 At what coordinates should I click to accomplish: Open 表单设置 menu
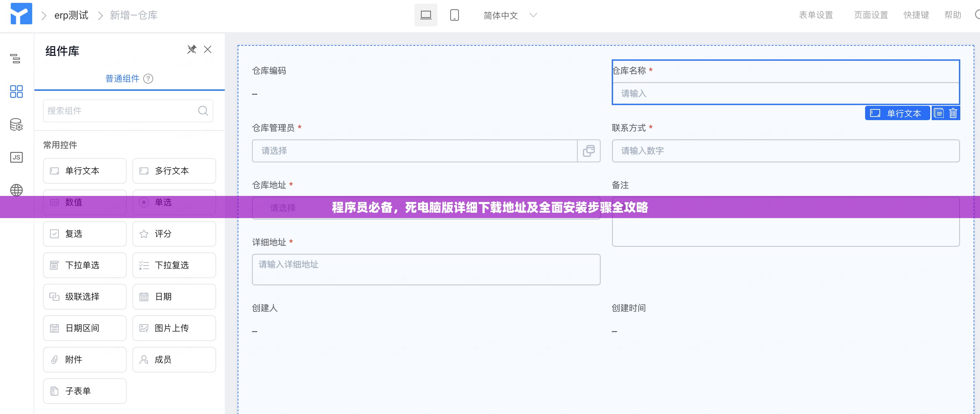(x=816, y=15)
